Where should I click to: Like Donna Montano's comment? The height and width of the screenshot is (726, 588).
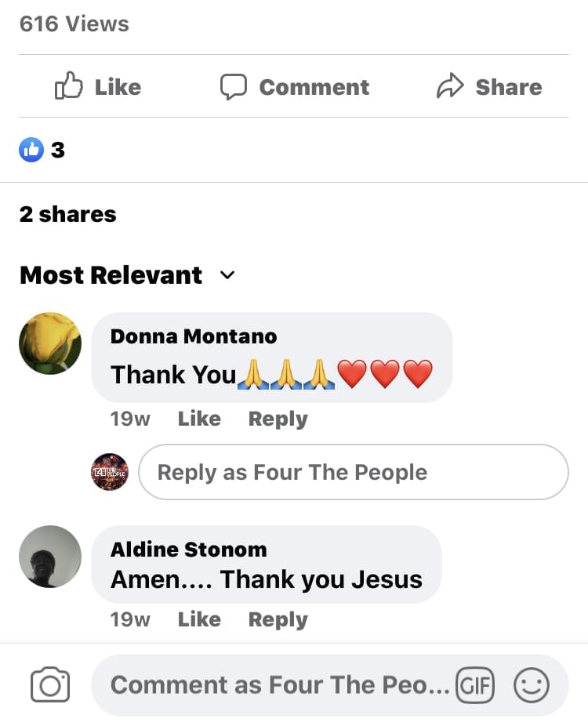click(199, 419)
